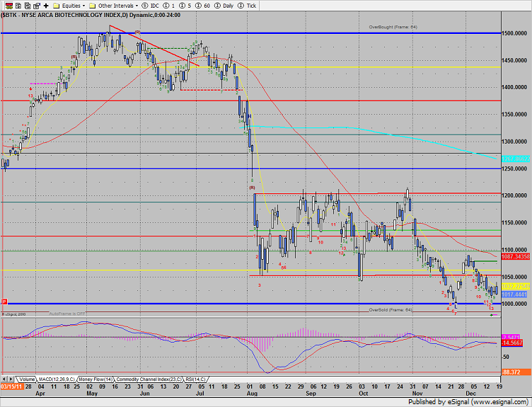Click the second toolbar window icon

[x=18, y=6]
